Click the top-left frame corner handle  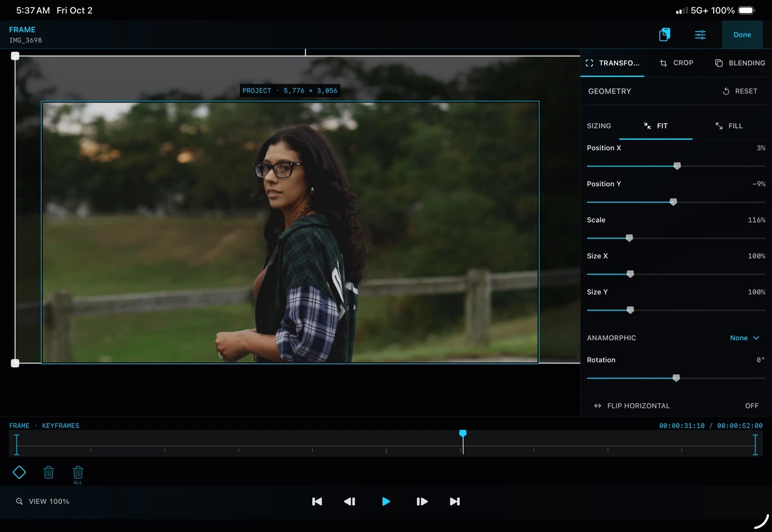tap(15, 56)
